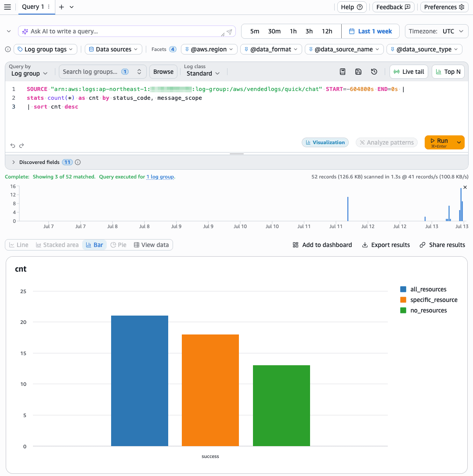Open the @data_source_name facet dropdown
473x476 pixels.
[344, 49]
